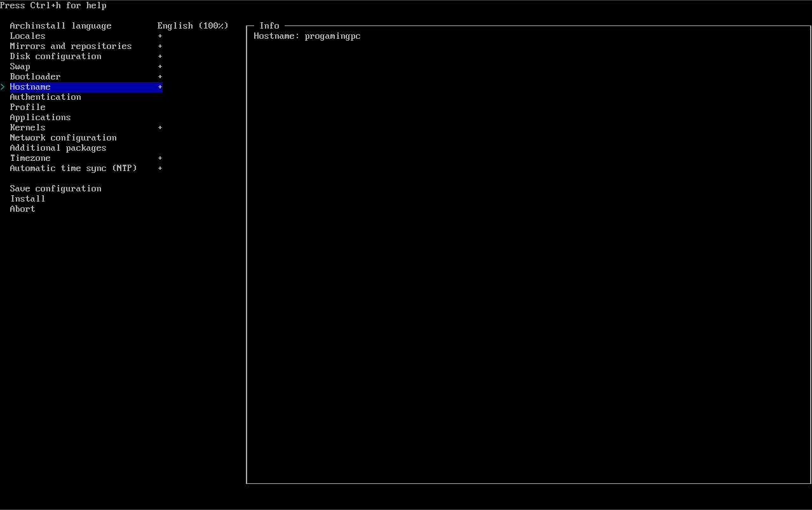This screenshot has height=510, width=812.
Task: Click the Press Ctrl+h for help hint
Action: (53, 5)
